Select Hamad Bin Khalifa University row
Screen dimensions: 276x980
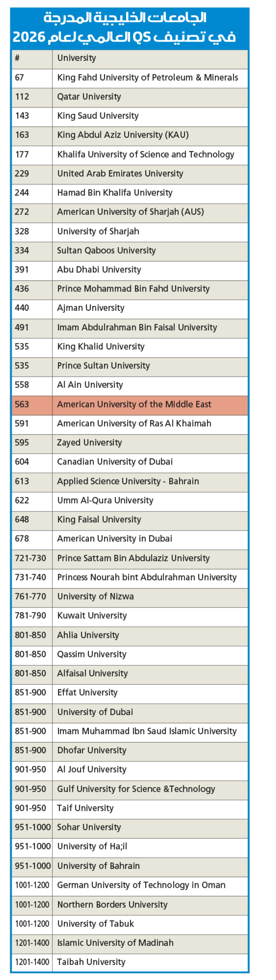click(x=115, y=193)
